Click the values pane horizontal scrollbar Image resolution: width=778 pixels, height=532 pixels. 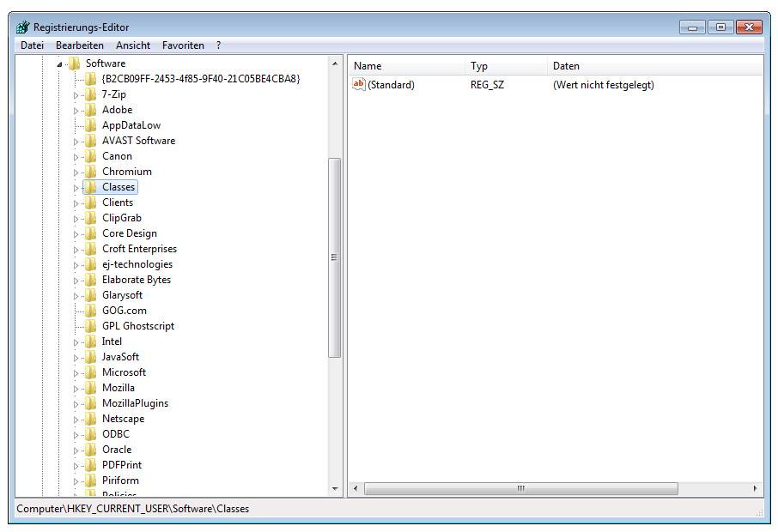[x=520, y=488]
